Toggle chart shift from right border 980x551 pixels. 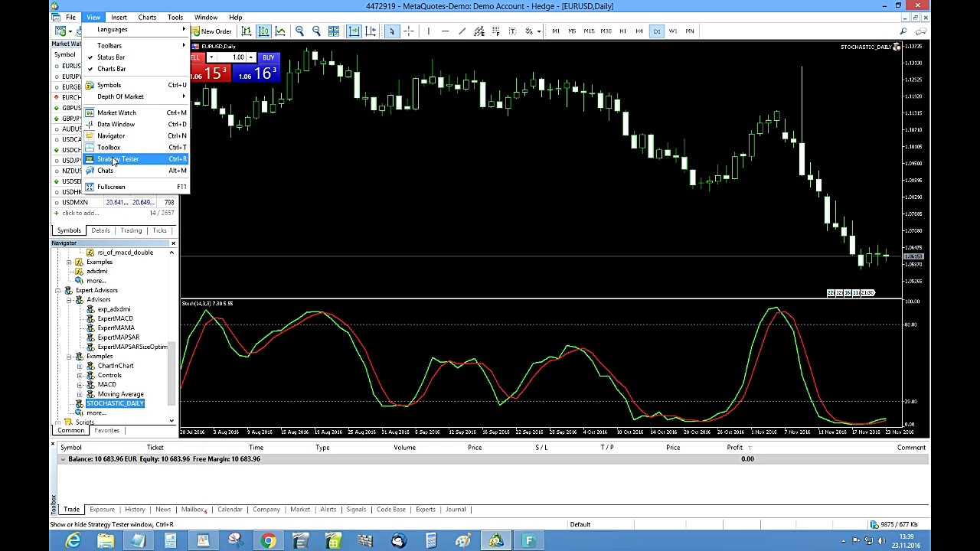point(371,31)
